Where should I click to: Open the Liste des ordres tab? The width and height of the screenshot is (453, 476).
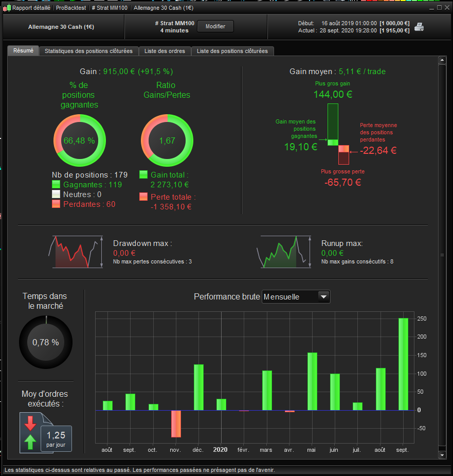coord(165,51)
